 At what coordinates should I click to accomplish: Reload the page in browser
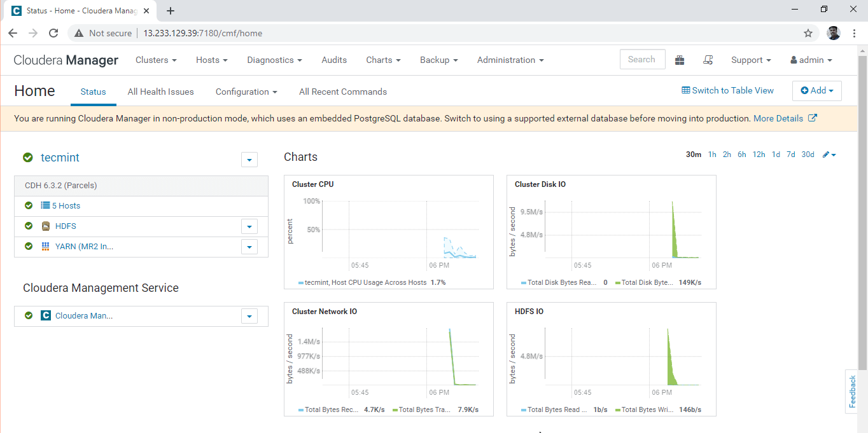pyautogui.click(x=53, y=33)
